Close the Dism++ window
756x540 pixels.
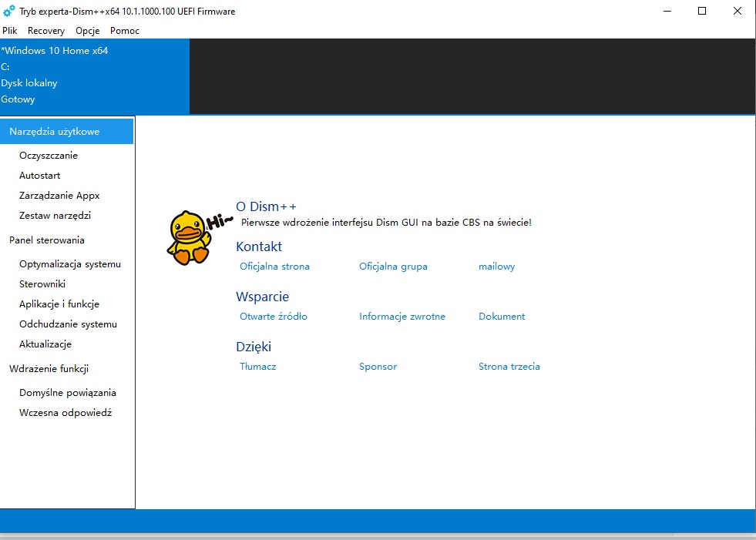click(738, 11)
